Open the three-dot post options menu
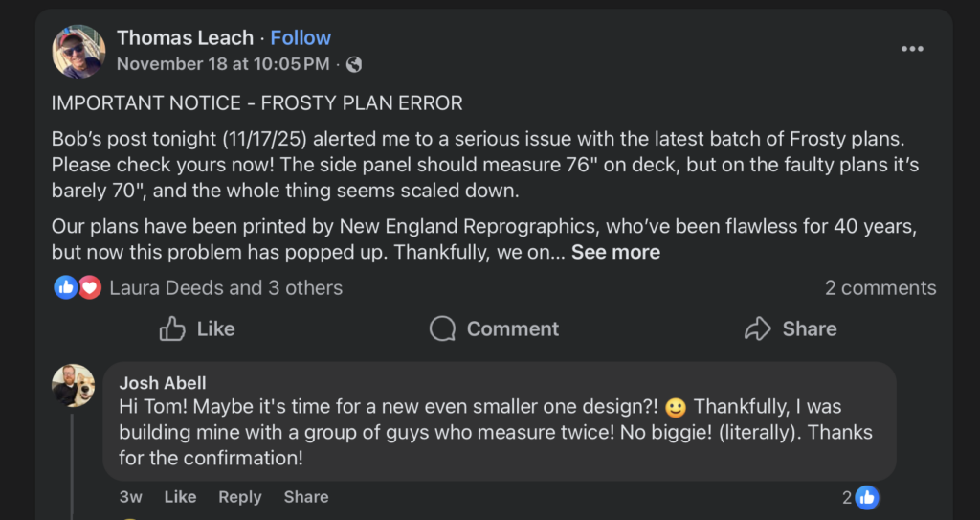Viewport: 980px width, 520px height. (x=912, y=49)
